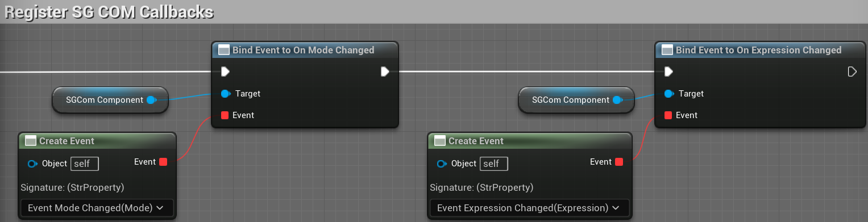
Task: Click exec input pin on Bind Mode Changed
Action: pyautogui.click(x=225, y=72)
